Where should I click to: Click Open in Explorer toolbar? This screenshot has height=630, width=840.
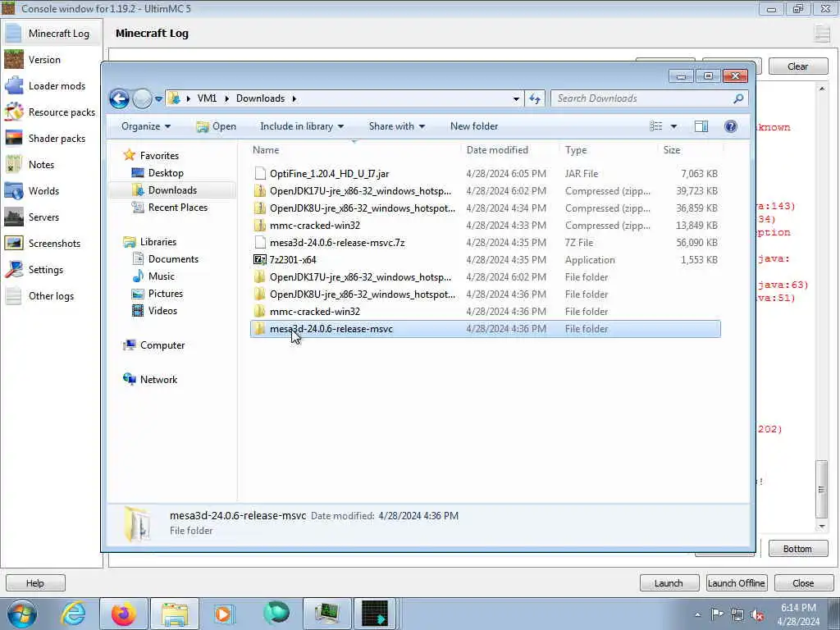[x=217, y=126]
